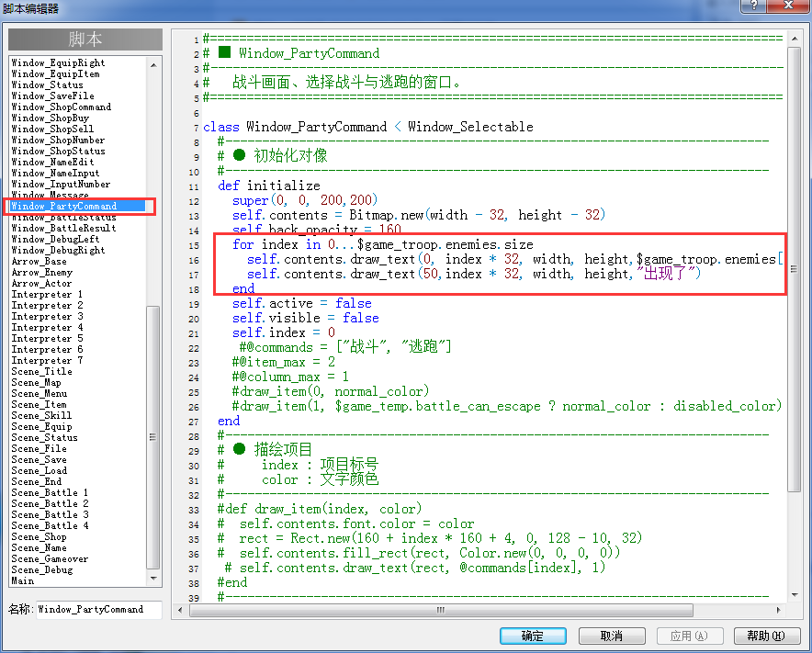The height and width of the screenshot is (653, 812).
Task: Click the script name input field
Action: 99,610
